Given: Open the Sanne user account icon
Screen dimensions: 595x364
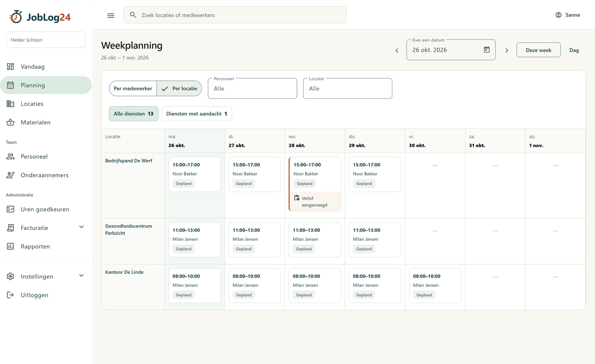Looking at the screenshot, I should (558, 15).
